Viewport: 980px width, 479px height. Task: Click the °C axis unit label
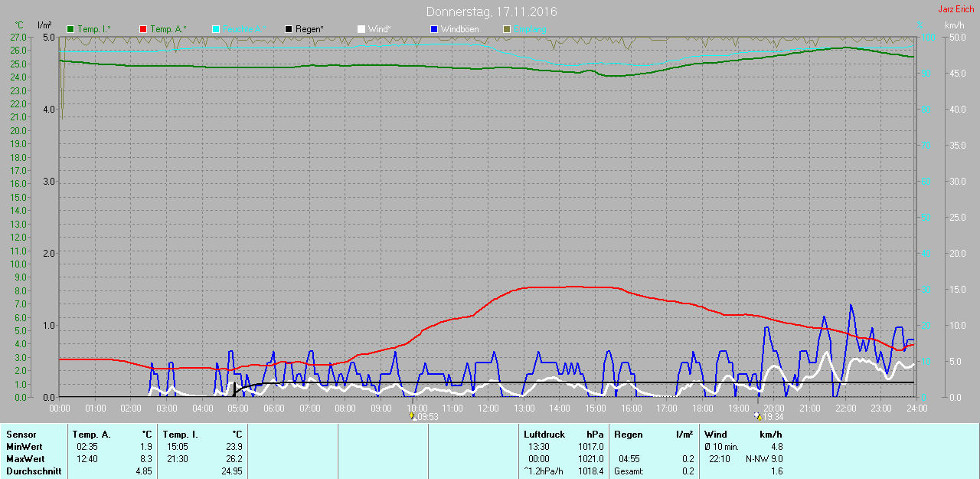(x=19, y=25)
